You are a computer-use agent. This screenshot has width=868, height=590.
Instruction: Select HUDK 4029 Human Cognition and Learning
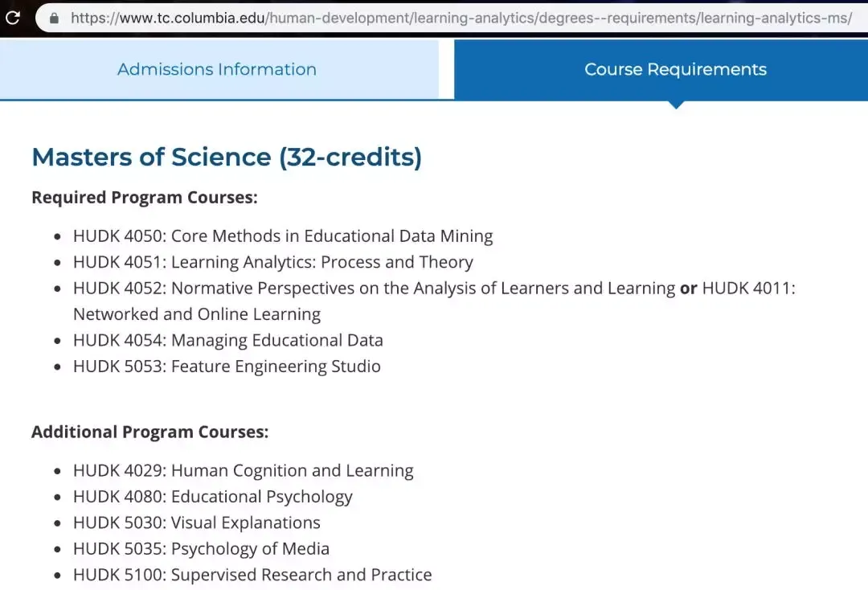coord(244,471)
